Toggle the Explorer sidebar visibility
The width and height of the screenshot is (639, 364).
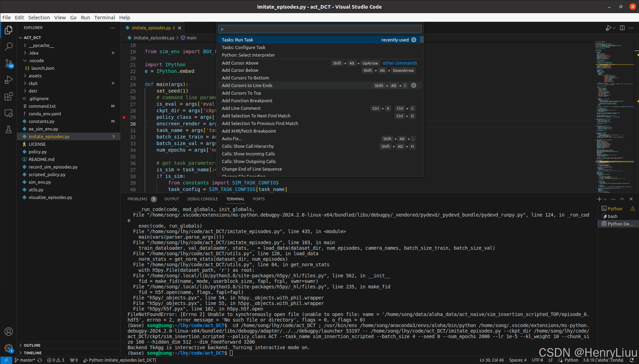pos(9,30)
